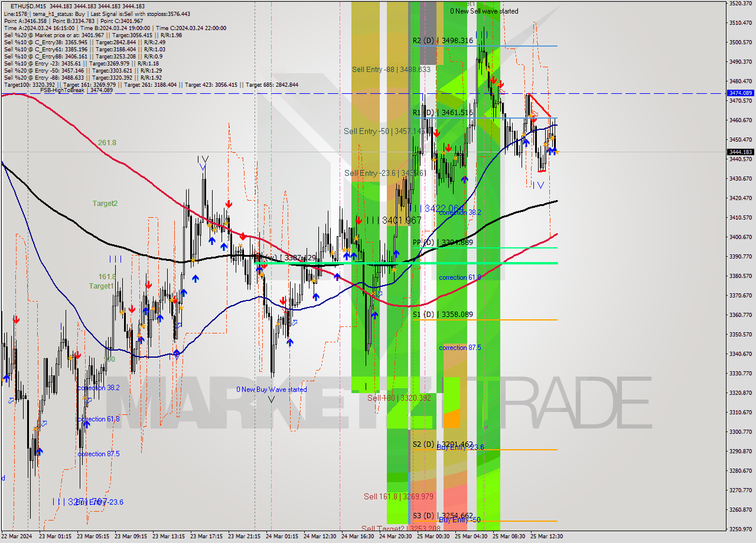The image size is (756, 543).
Task: Click the Target1 label
Action: [x=101, y=286]
